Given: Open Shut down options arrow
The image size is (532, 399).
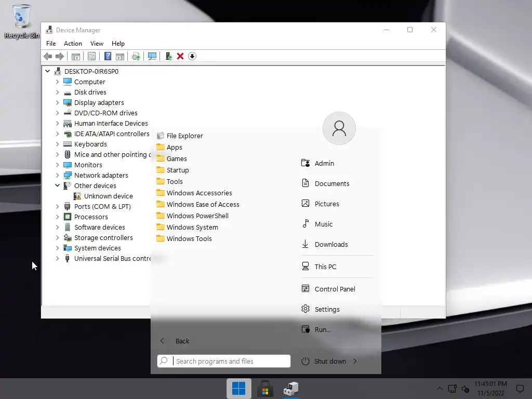Looking at the screenshot, I should [355, 361].
